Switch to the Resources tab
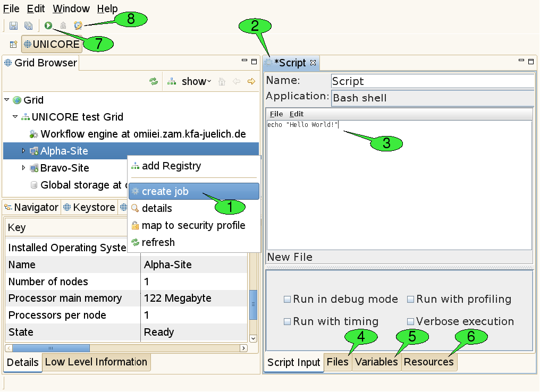This screenshot has height=392, width=540. click(x=428, y=362)
